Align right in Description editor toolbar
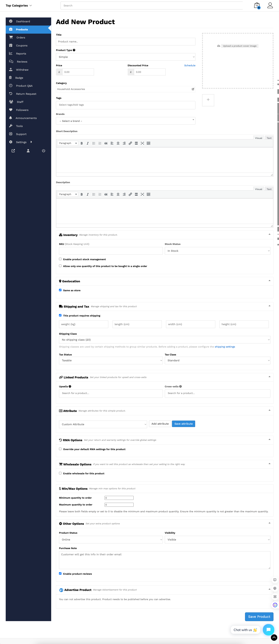Viewport: 279px width, 644px height. click(x=124, y=194)
